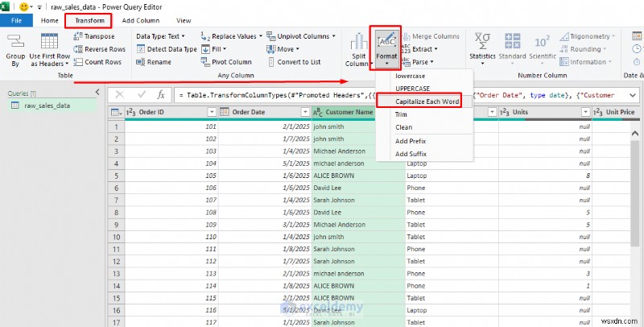This screenshot has height=327, width=644.
Task: Switch to the Transform tab
Action: point(89,20)
